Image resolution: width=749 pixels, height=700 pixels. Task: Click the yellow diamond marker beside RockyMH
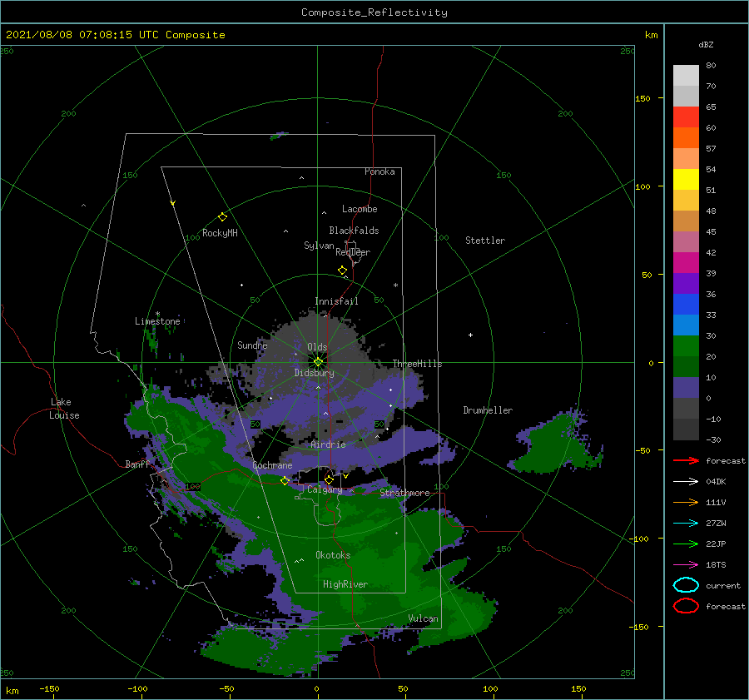(x=222, y=217)
